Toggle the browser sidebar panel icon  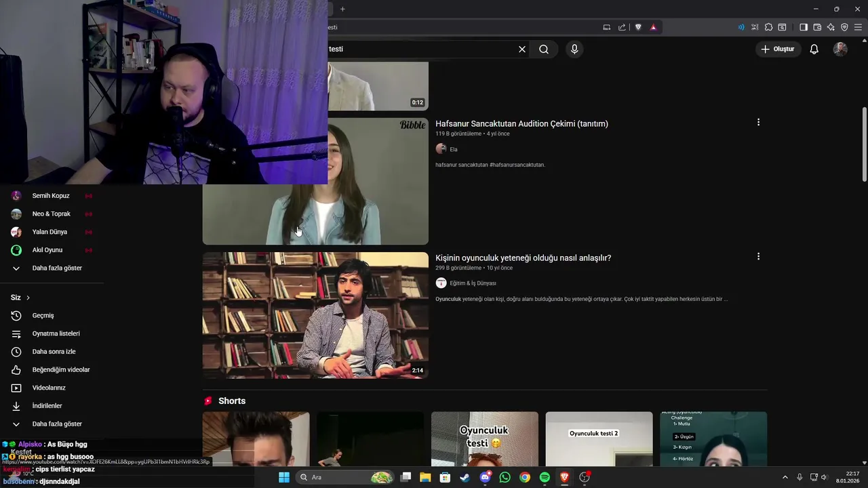[x=804, y=27]
